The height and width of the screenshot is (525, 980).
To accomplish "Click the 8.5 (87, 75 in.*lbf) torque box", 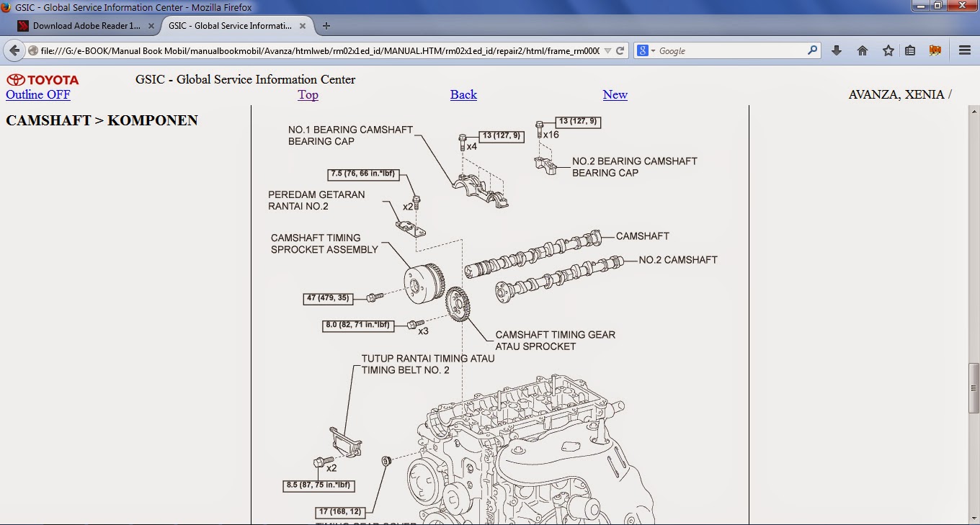I will click(x=318, y=486).
